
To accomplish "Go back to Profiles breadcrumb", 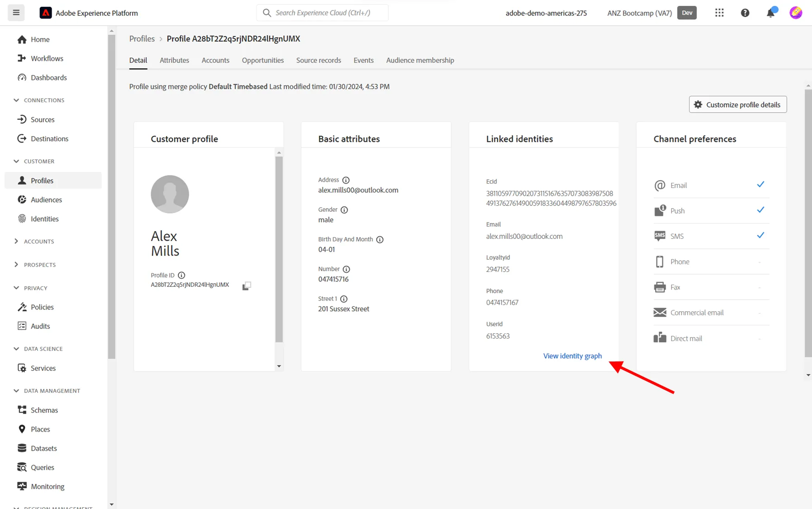I will click(x=142, y=39).
